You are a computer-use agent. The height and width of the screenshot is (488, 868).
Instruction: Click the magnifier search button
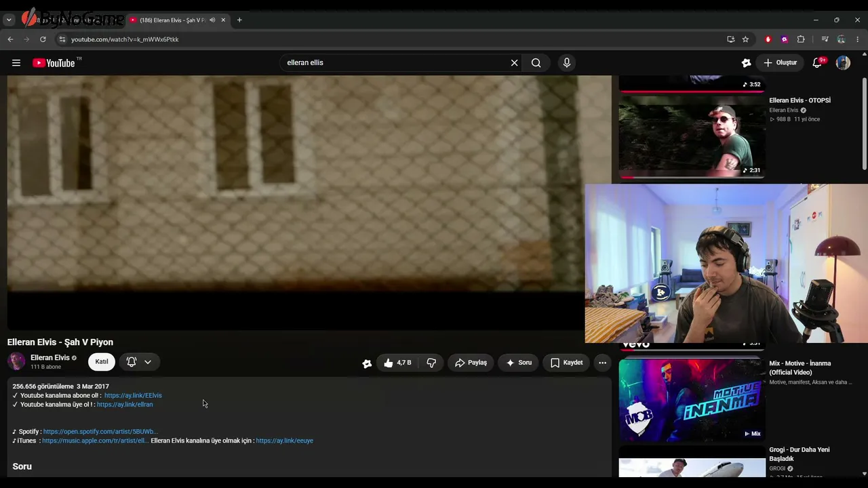tap(536, 63)
